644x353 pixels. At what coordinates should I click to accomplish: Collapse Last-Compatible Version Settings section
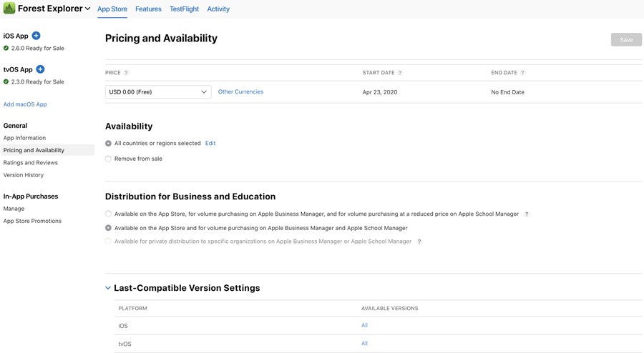point(107,288)
